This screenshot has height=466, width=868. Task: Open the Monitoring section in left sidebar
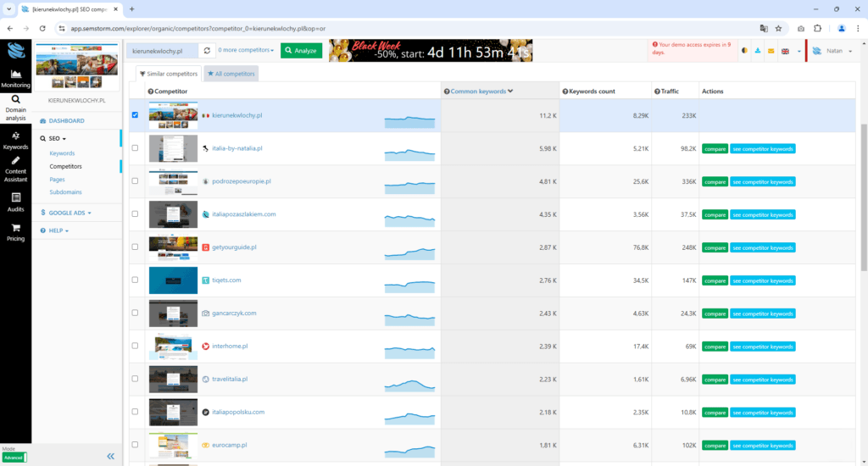click(x=15, y=78)
